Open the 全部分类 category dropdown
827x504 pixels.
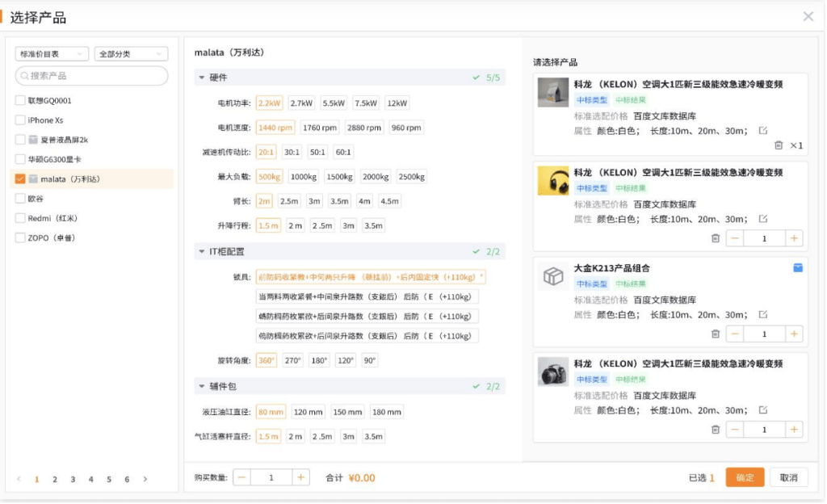click(x=131, y=54)
